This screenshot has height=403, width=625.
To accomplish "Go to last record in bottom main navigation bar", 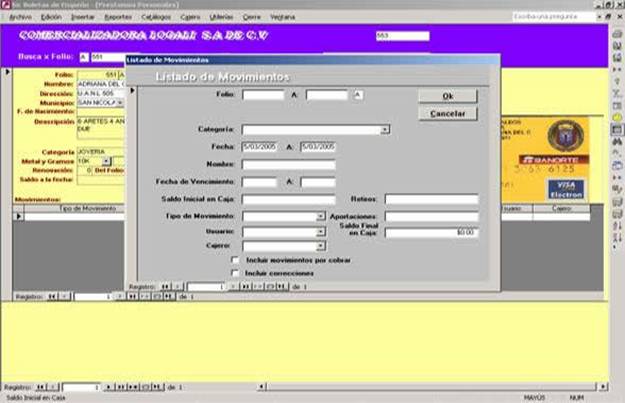I will point(121,387).
